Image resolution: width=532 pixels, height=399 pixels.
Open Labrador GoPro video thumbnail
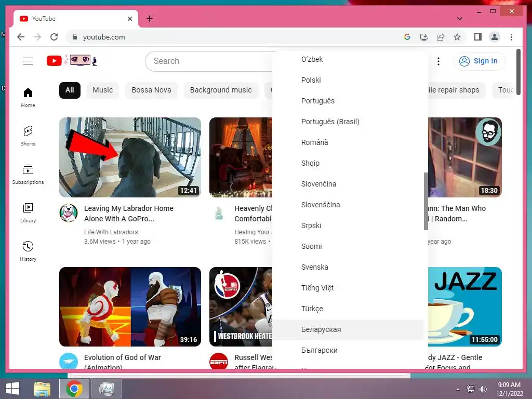tap(130, 157)
